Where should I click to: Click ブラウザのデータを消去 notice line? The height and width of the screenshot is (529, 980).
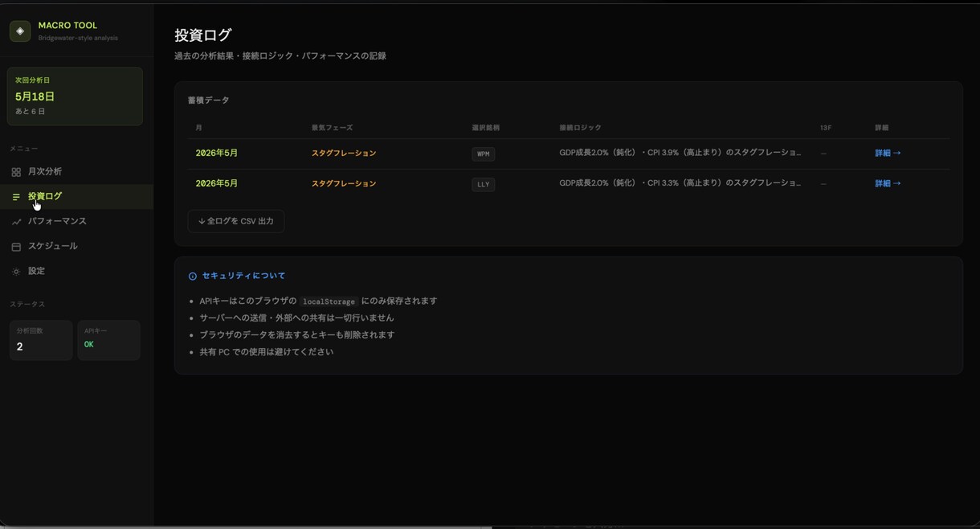297,335
